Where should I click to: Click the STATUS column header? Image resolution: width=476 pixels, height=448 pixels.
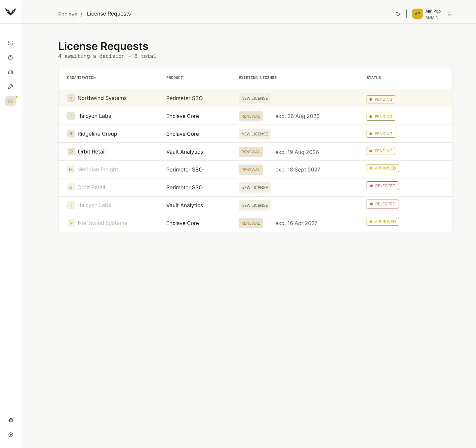pos(374,78)
